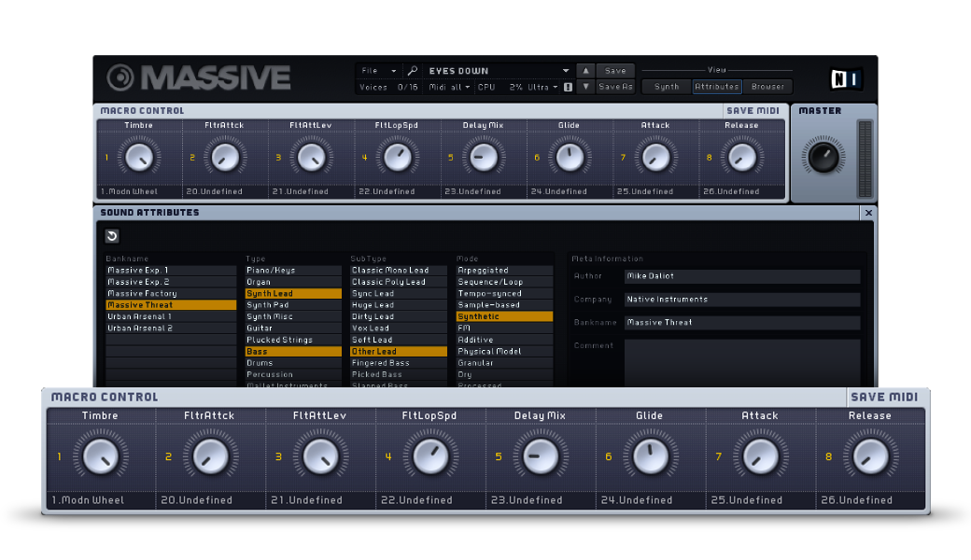The image size is (971, 560).
Task: Select Synth Pad in the Type list
Action: click(293, 305)
